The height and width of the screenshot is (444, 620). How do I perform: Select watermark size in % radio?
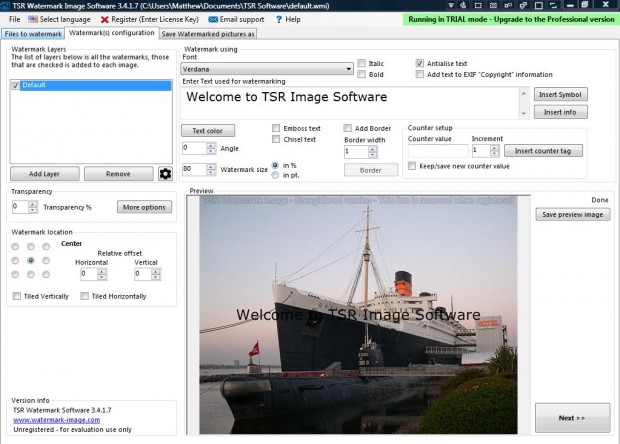(x=275, y=165)
